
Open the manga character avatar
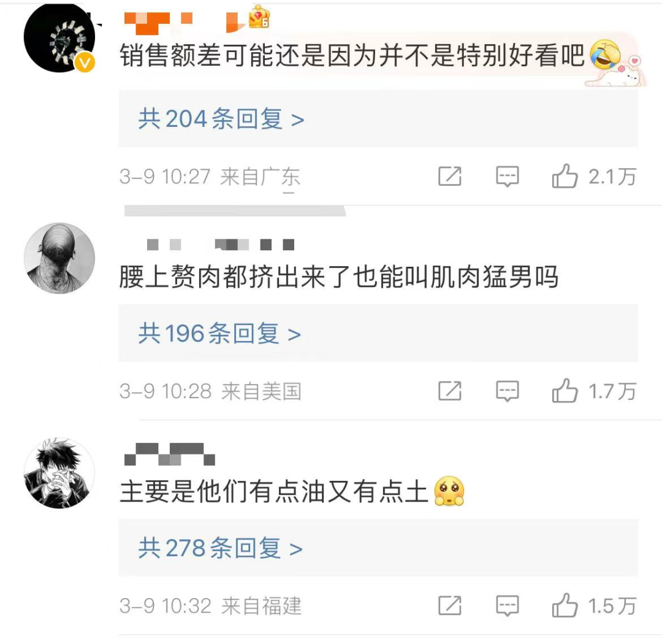click(59, 473)
